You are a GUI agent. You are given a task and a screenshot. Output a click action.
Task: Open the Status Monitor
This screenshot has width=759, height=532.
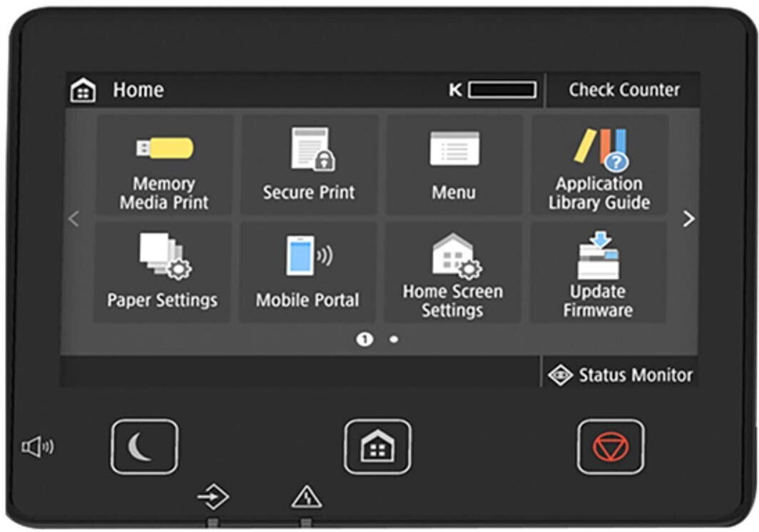click(621, 375)
